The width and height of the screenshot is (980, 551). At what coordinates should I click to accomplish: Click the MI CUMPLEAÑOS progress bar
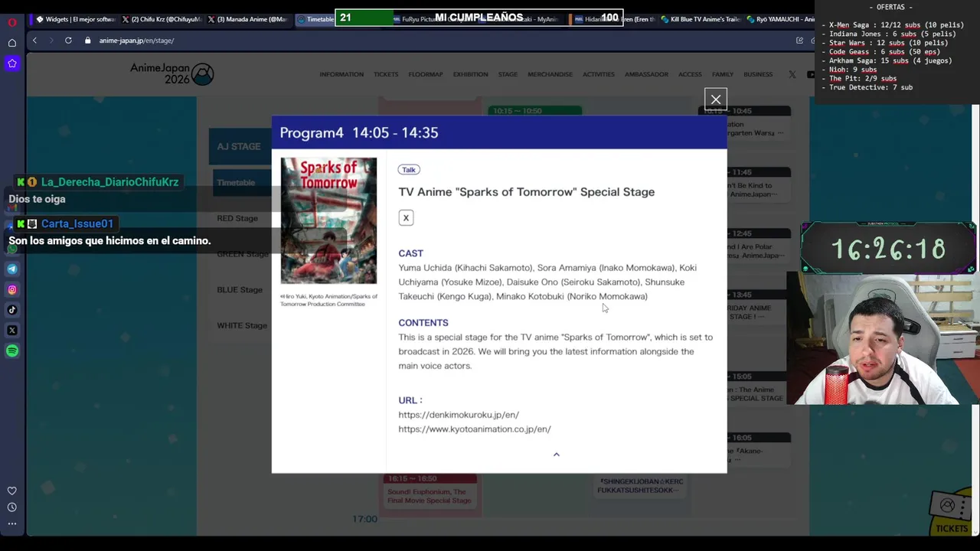tap(479, 18)
